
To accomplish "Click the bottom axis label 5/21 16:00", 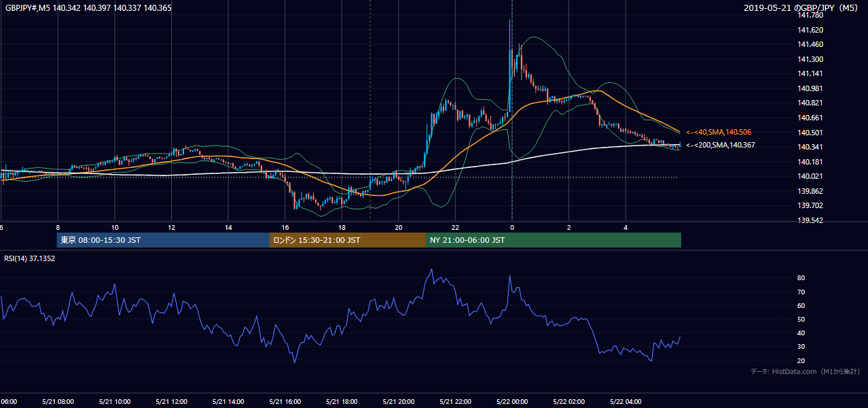I will (285, 401).
